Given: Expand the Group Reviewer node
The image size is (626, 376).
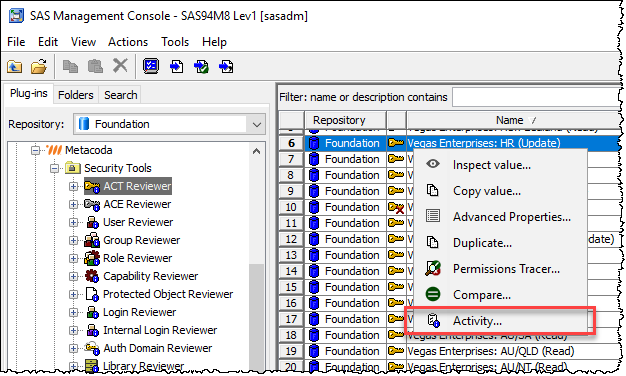Looking at the screenshot, I should tap(73, 240).
